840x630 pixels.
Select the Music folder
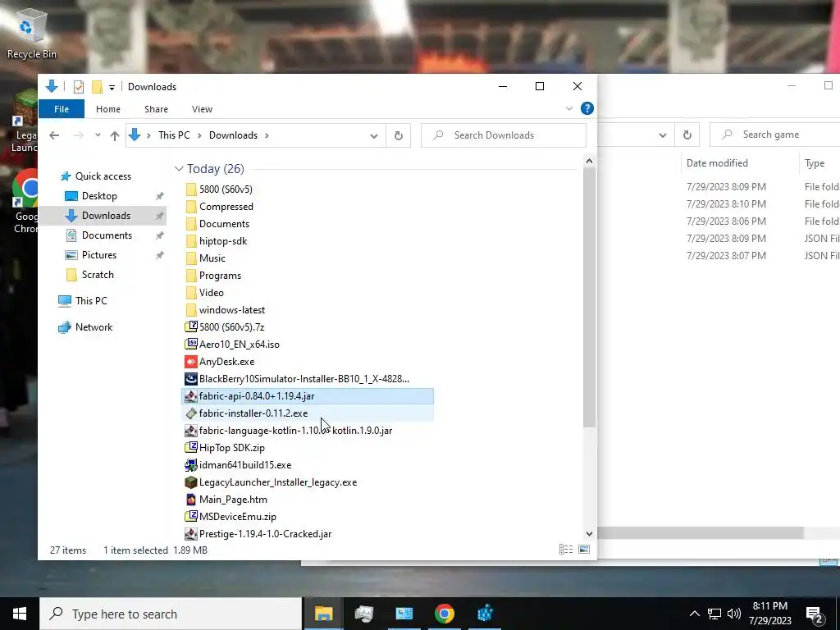click(212, 258)
